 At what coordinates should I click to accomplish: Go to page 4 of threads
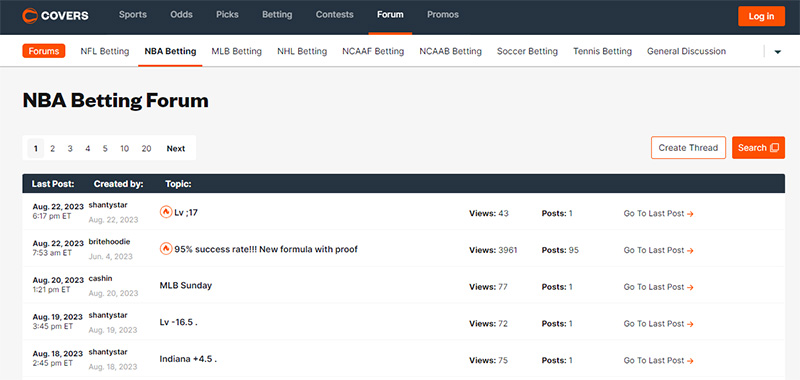pos(88,148)
